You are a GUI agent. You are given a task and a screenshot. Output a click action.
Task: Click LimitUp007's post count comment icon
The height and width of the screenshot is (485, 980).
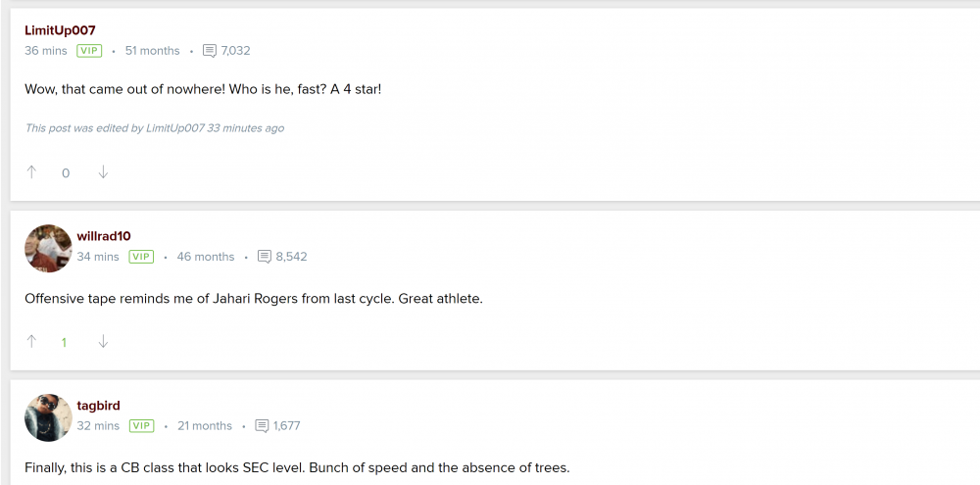[210, 51]
